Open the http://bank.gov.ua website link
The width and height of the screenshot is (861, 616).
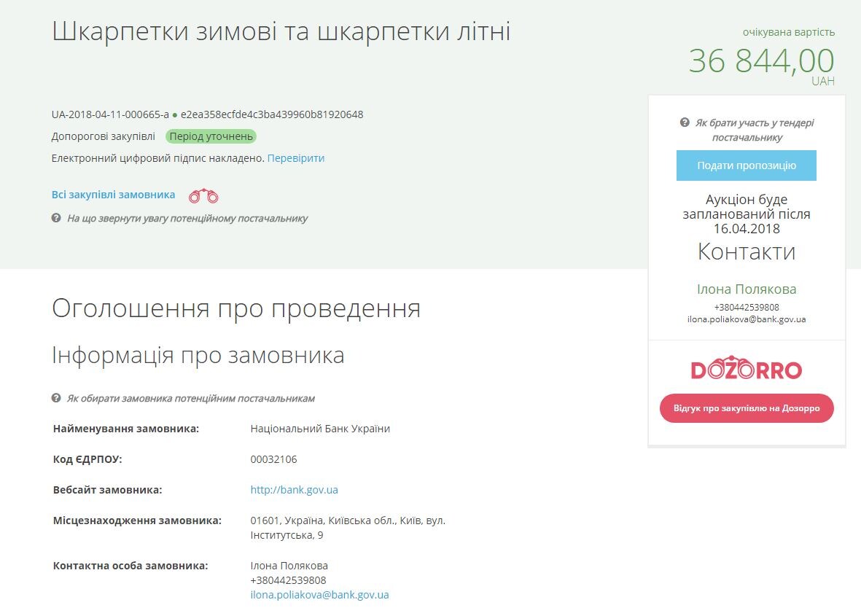295,490
